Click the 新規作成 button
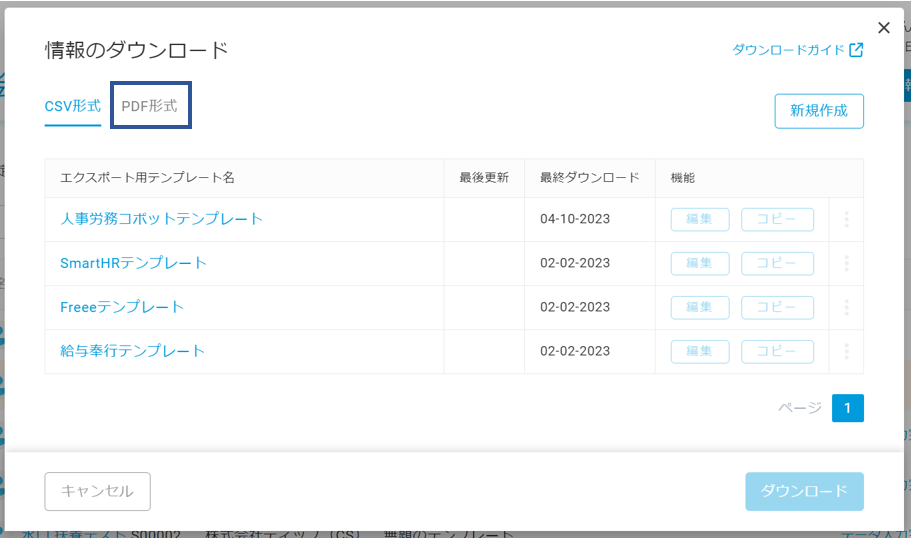Viewport: 911px width, 538px height. [819, 111]
